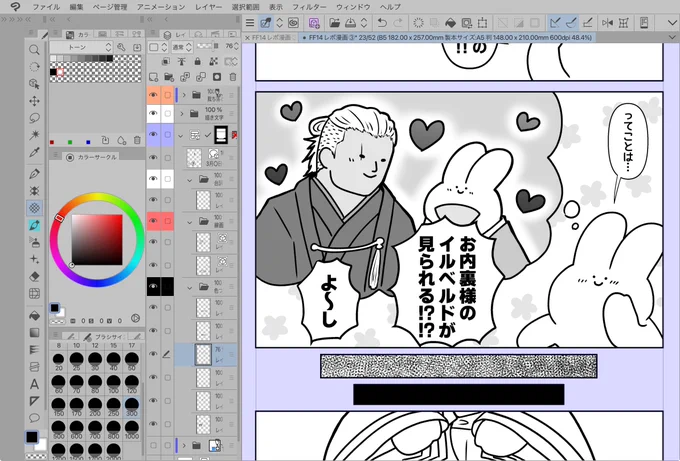Choose the 20 brush size preset
680x461 pixels.
[x=59, y=359]
